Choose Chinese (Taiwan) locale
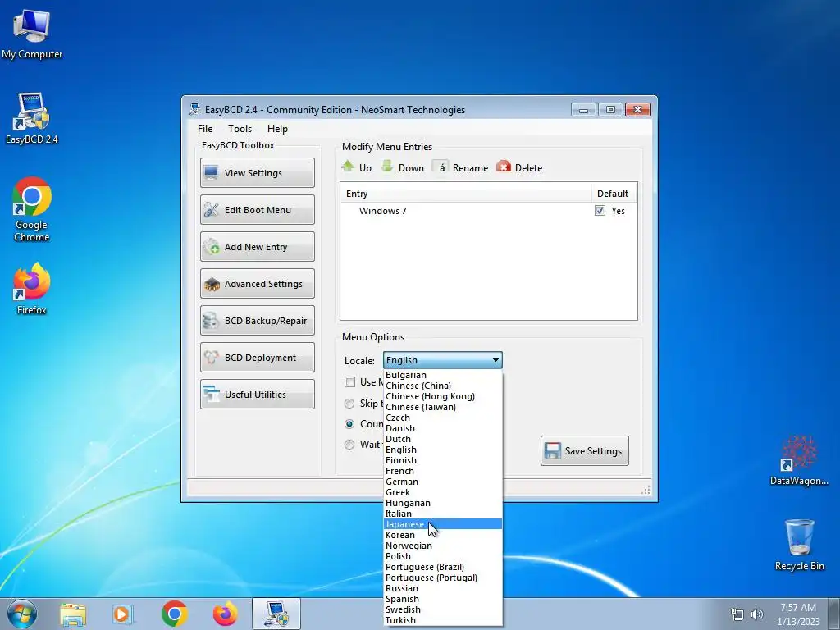The width and height of the screenshot is (840, 630). (x=443, y=407)
